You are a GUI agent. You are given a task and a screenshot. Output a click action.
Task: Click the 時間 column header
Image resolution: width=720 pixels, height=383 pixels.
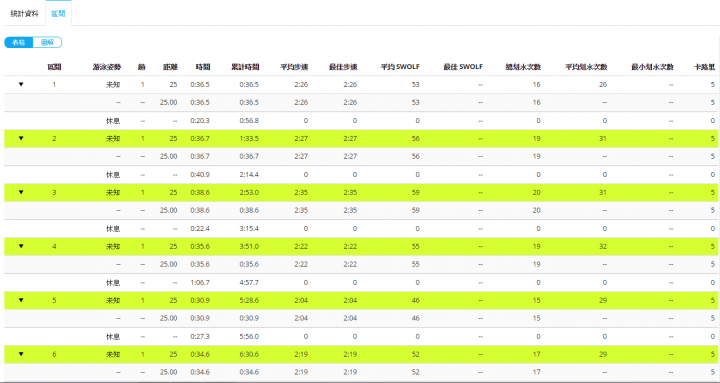coord(203,67)
